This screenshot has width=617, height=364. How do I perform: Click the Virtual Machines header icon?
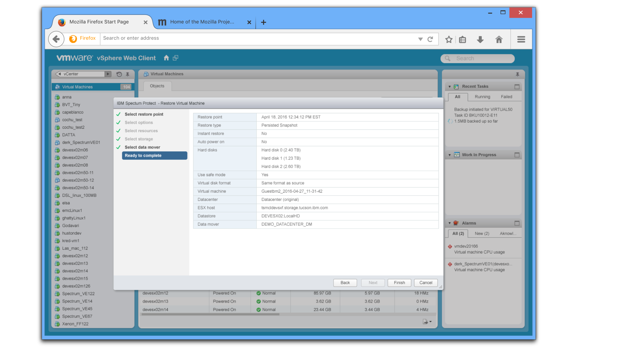coord(146,74)
